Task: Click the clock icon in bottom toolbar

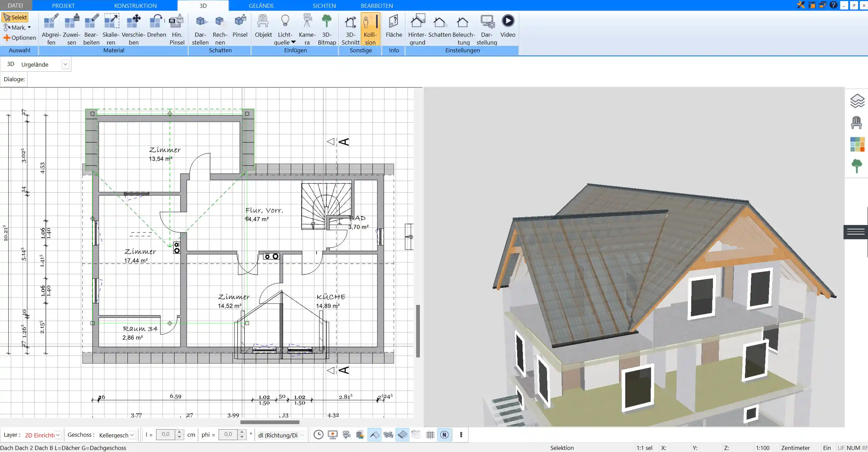Action: click(x=319, y=435)
